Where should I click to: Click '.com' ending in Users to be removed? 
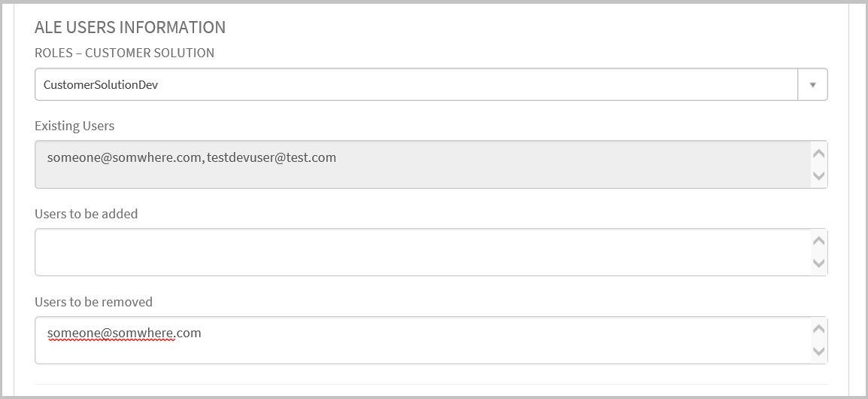(189, 333)
